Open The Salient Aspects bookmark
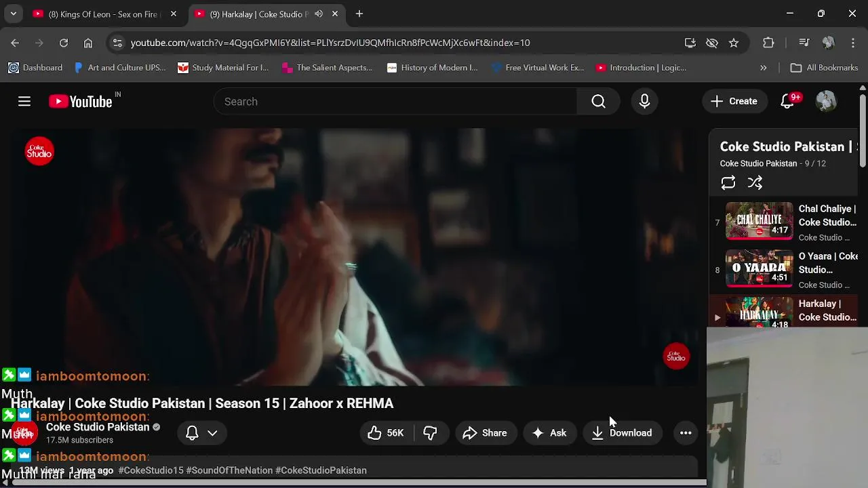This screenshot has height=488, width=868. tap(327, 68)
